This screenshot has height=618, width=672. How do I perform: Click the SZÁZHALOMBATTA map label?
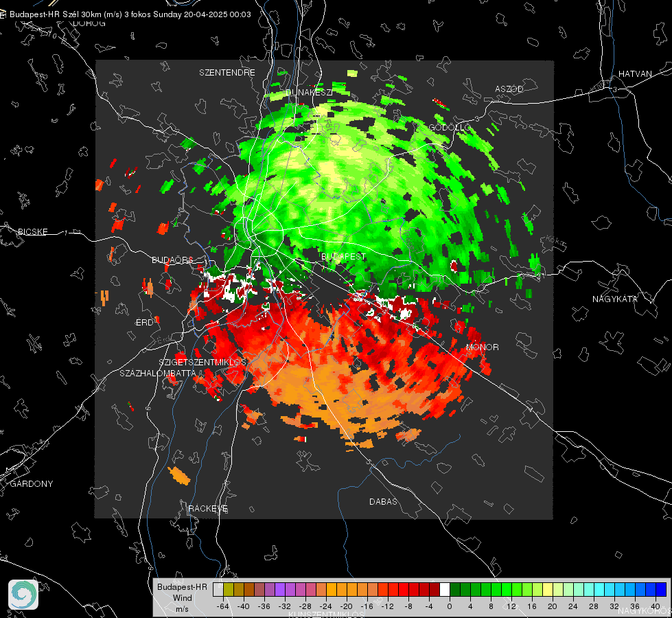(158, 373)
